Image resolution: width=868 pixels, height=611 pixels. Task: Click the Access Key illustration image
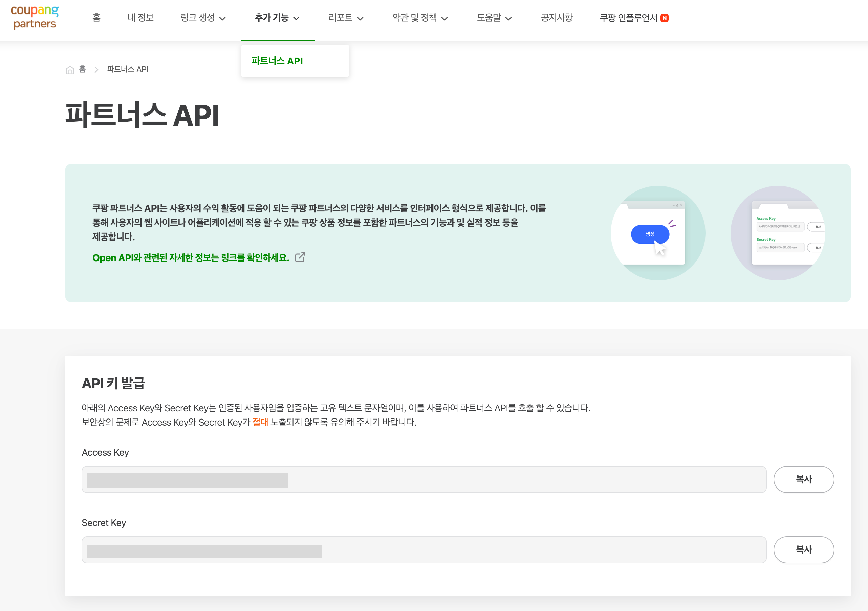coord(778,233)
